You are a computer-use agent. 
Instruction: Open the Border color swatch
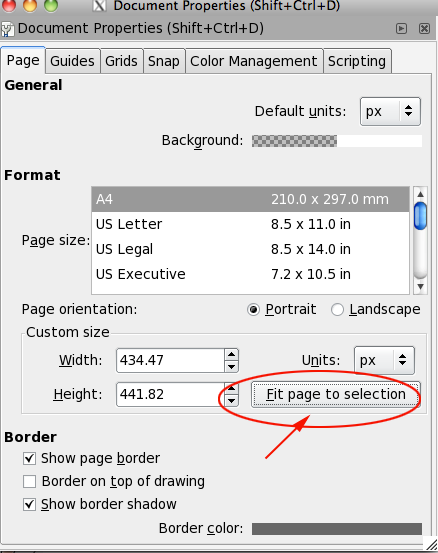(x=337, y=529)
